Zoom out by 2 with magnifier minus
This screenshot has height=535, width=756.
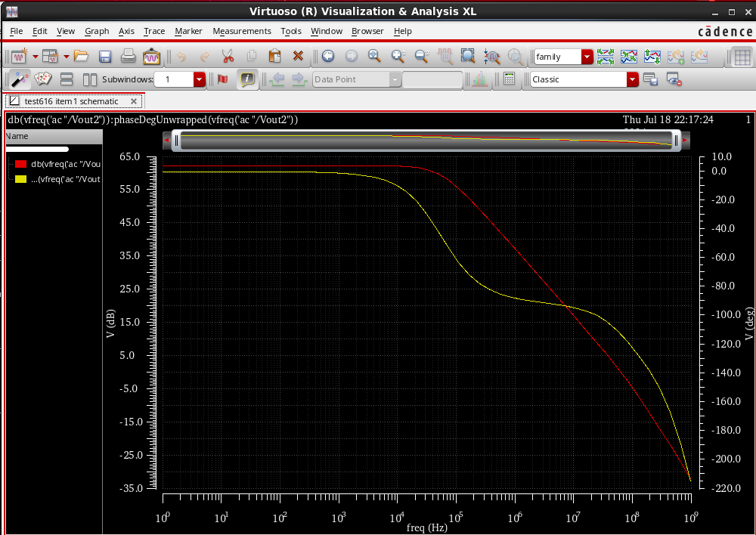421,57
